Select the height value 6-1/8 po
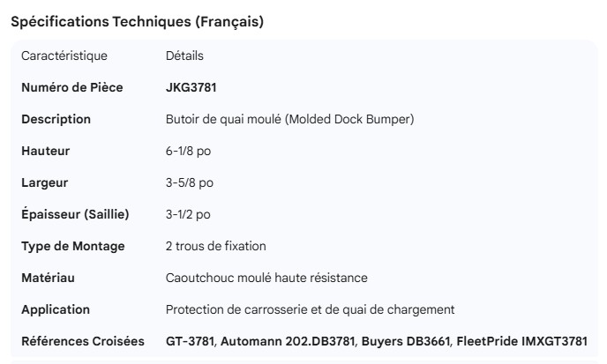The width and height of the screenshot is (607, 364). click(188, 151)
